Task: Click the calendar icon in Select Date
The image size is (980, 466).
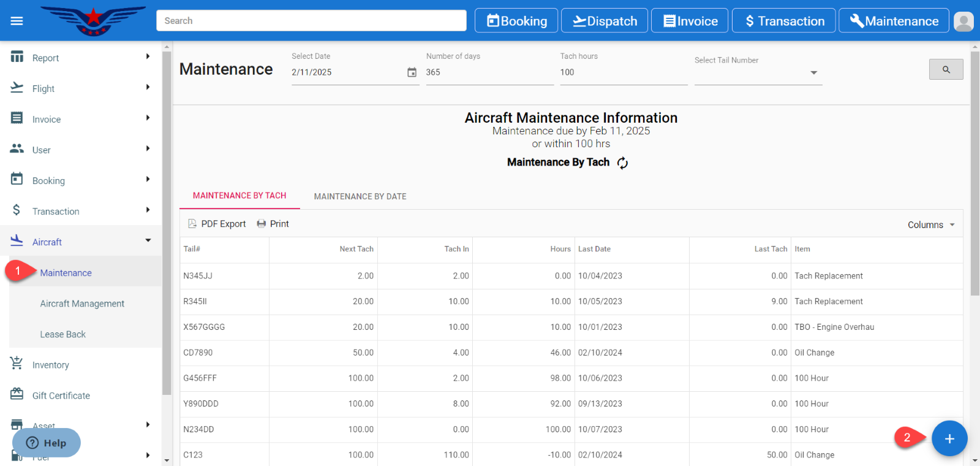Action: coord(412,72)
